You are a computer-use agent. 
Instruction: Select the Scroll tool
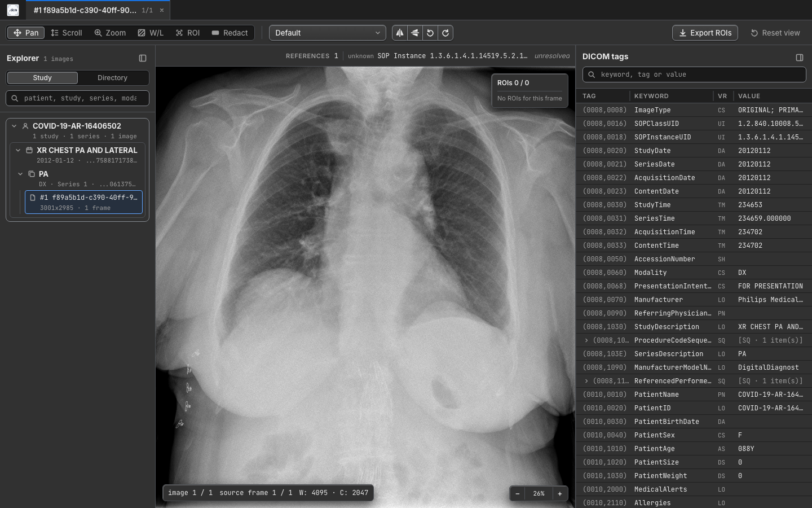coord(67,33)
